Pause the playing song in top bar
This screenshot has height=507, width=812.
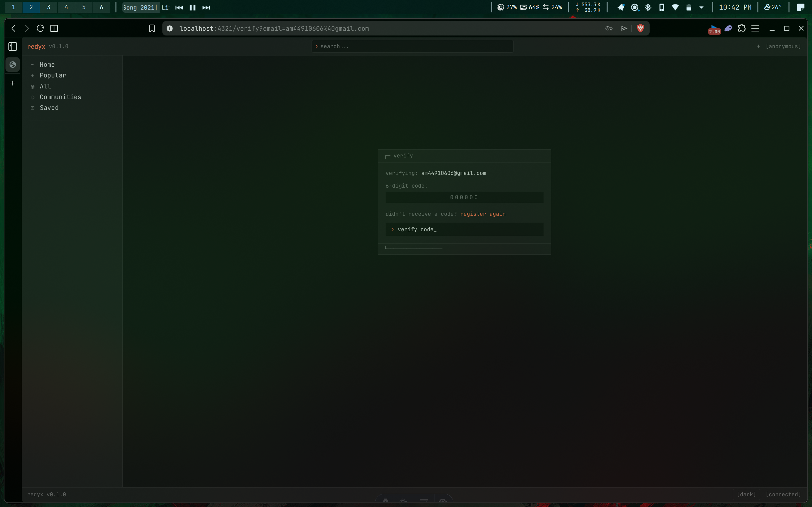tap(193, 7)
